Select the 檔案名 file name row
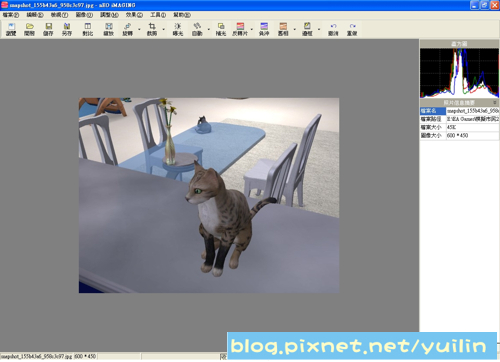The image size is (500, 362). [459, 111]
